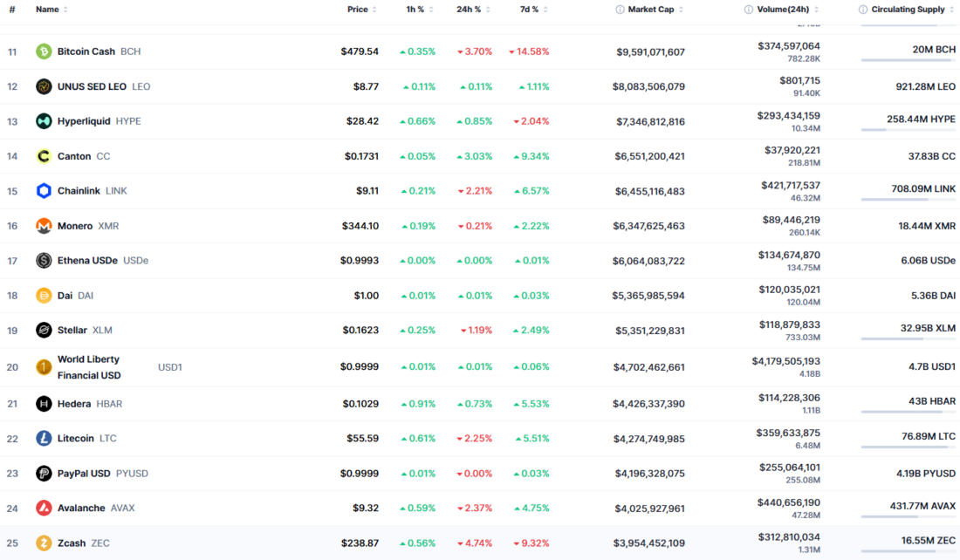The width and height of the screenshot is (960, 560).
Task: Click the PayPal USD price $0.9999
Action: pos(360,473)
